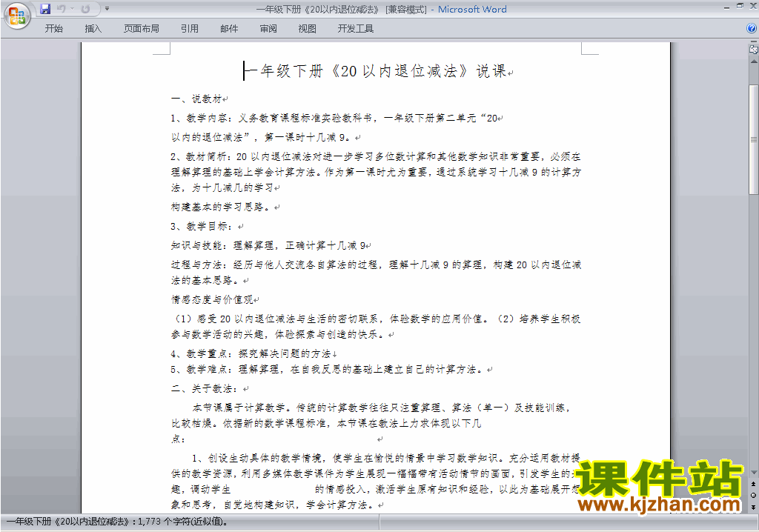Switch to the 页面布局 tab
The width and height of the screenshot is (759, 532).
[141, 29]
